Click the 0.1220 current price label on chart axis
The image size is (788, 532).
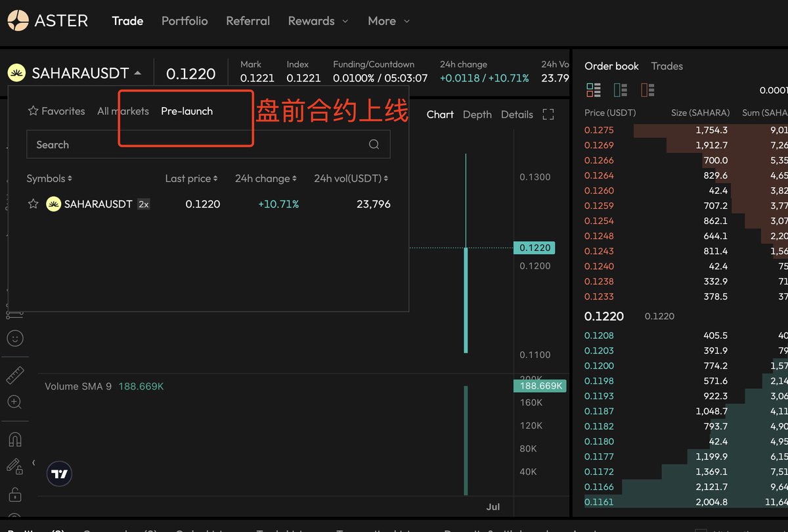coord(535,248)
